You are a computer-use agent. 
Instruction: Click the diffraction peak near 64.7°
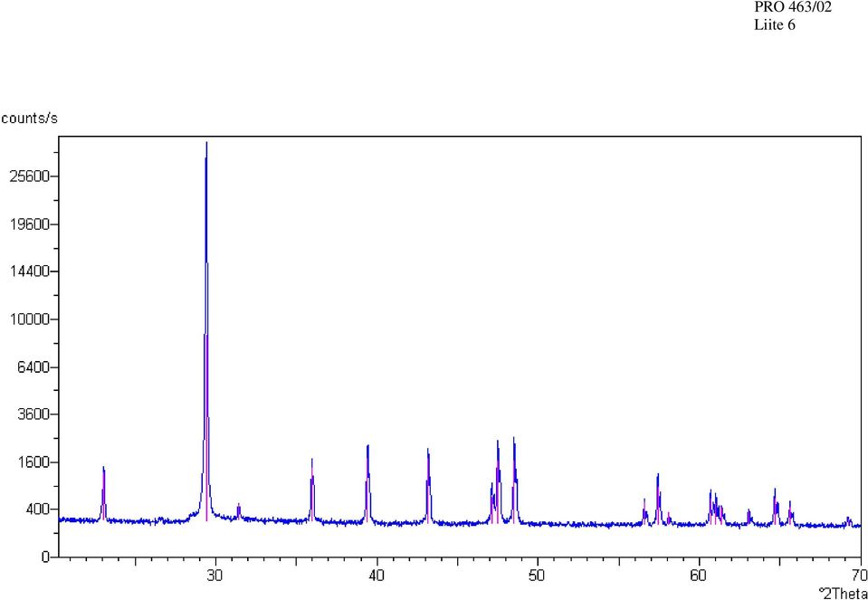pyautogui.click(x=776, y=506)
